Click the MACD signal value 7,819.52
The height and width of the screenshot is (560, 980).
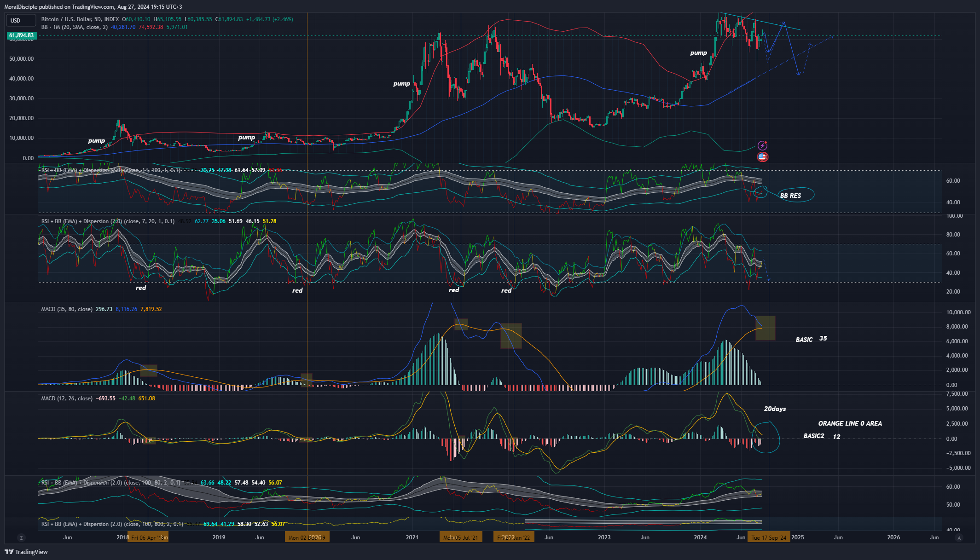[151, 309]
